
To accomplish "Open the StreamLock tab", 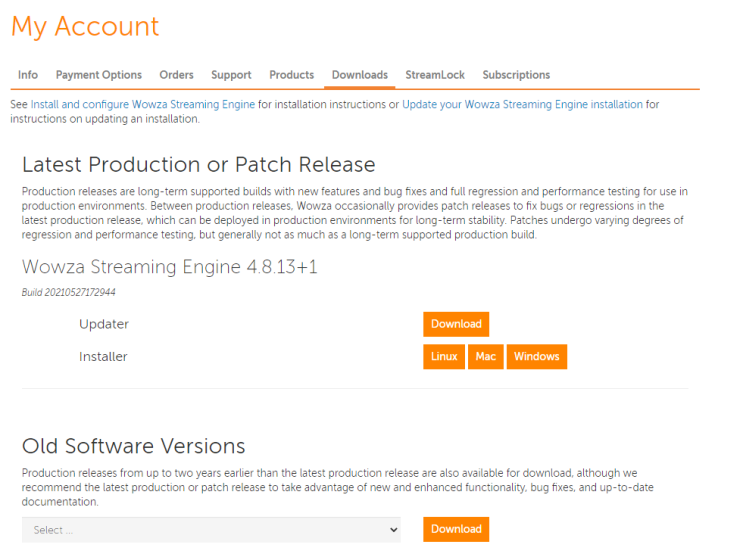I will [x=435, y=75].
